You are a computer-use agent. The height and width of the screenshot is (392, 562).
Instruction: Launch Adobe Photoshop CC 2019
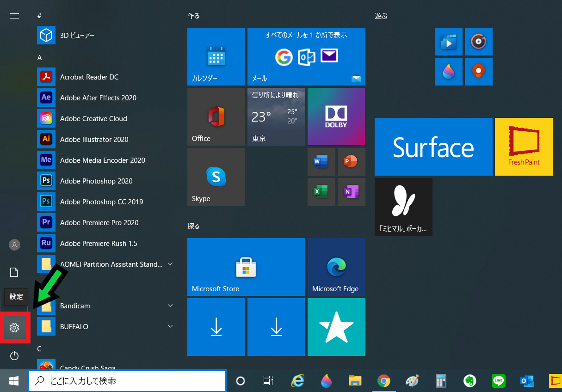pyautogui.click(x=104, y=202)
